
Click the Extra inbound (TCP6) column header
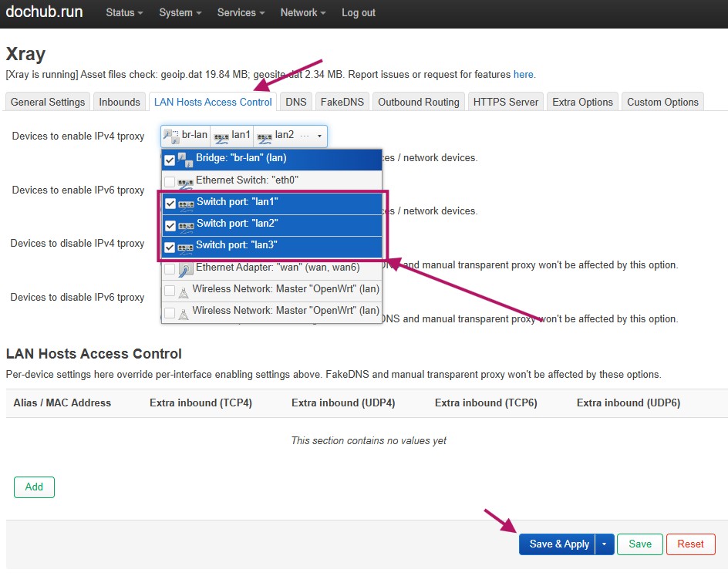(x=486, y=403)
